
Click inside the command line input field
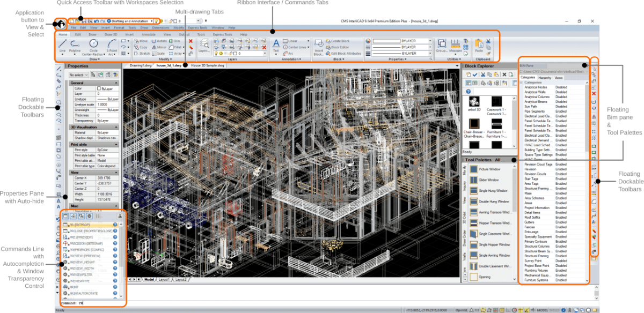[86, 303]
